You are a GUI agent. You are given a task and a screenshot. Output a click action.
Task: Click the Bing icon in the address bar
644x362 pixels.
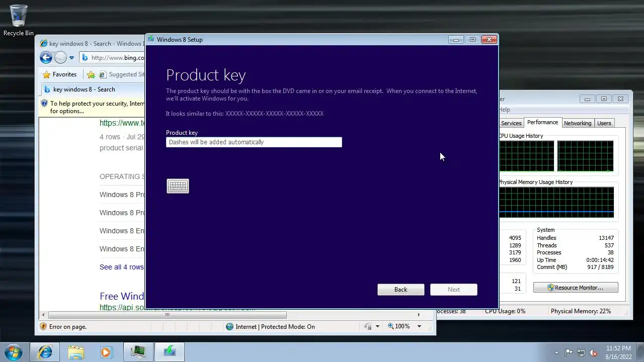pos(85,58)
